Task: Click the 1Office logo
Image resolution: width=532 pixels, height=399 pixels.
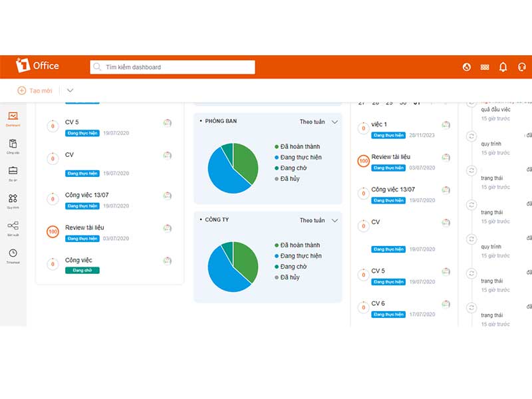Action: coord(37,65)
